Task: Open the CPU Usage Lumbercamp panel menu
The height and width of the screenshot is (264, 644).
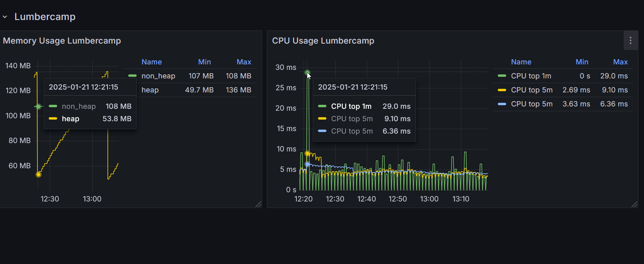Action: tap(630, 40)
